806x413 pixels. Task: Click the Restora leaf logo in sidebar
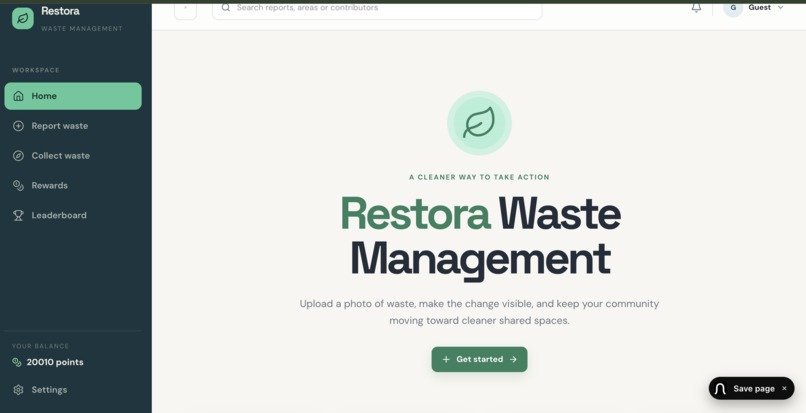23,19
